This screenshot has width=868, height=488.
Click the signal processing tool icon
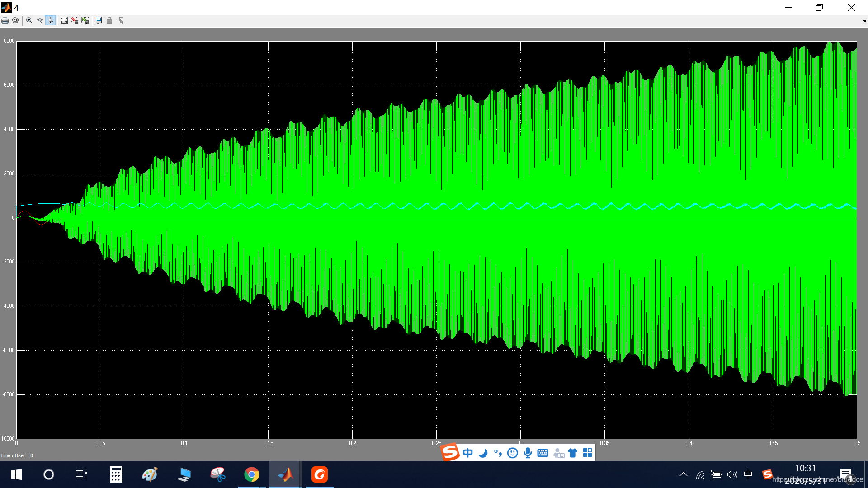coord(119,20)
